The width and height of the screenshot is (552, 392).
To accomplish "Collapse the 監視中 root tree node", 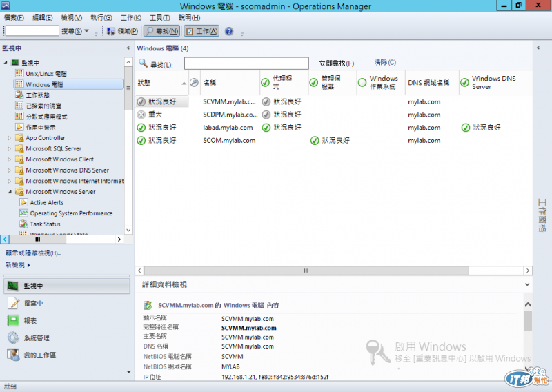I will 6,63.
